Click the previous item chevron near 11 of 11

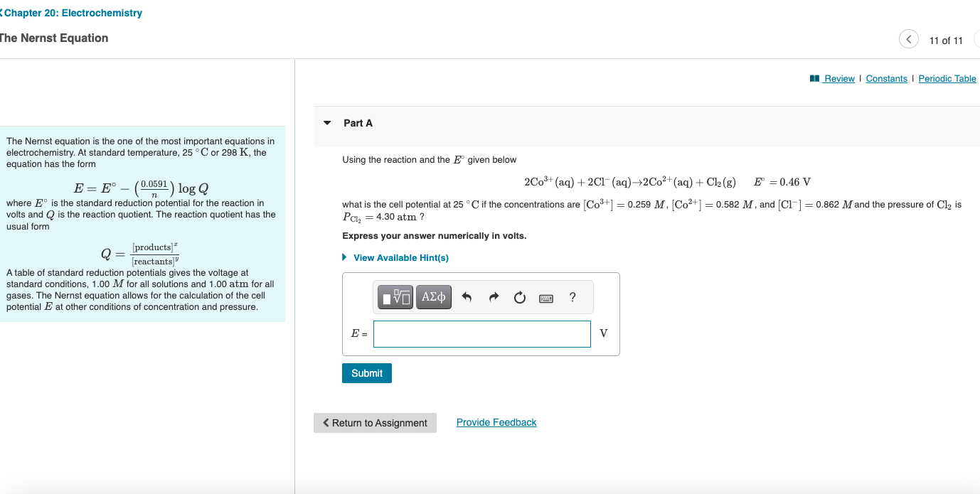click(x=908, y=39)
